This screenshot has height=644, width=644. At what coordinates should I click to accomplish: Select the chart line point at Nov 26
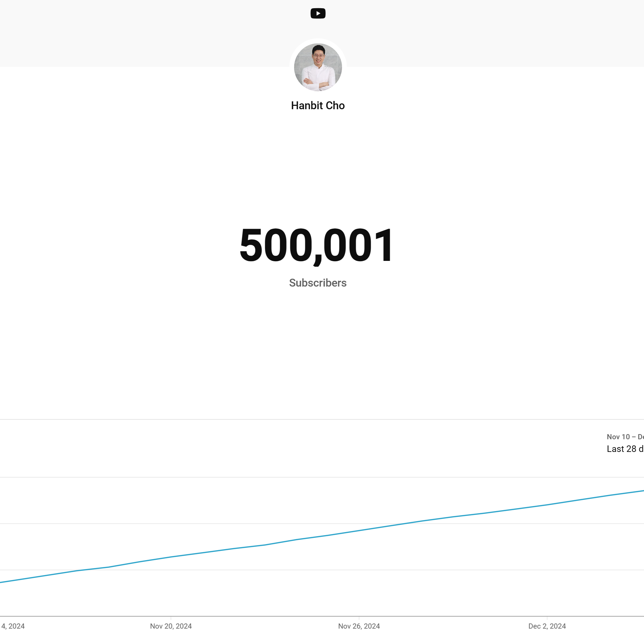359,531
